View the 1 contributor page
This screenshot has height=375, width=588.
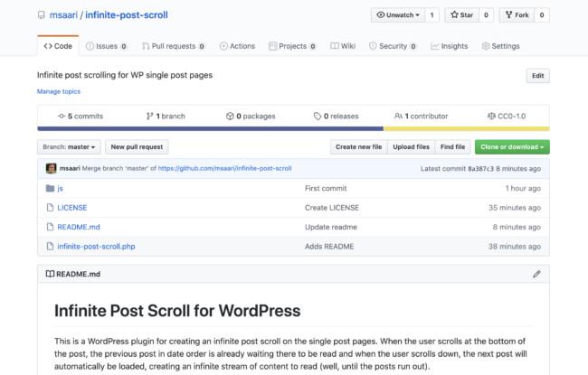click(422, 117)
